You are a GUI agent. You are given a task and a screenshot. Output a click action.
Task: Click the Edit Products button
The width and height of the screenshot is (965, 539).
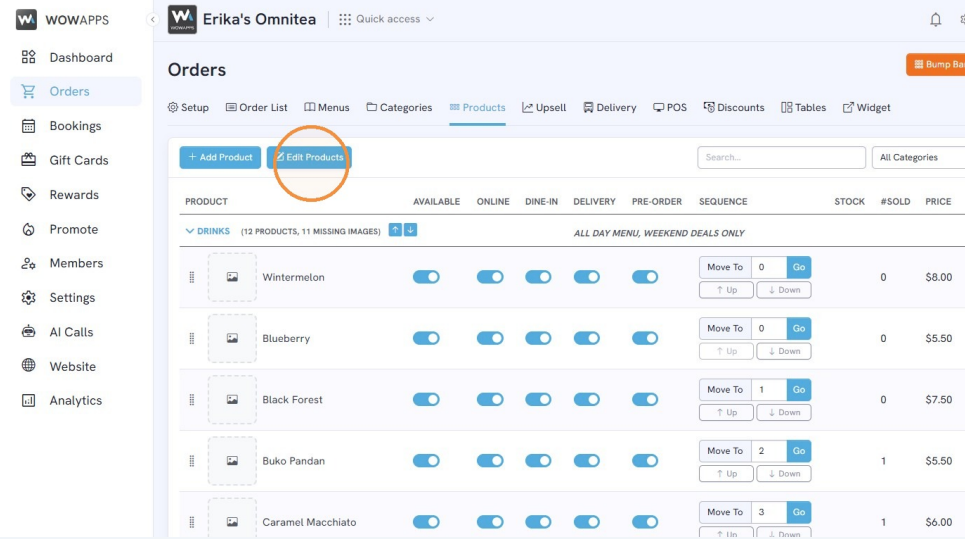(x=309, y=158)
